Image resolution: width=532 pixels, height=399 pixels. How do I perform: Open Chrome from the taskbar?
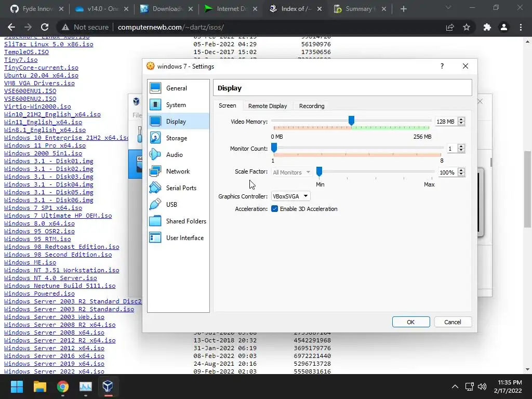[x=62, y=386]
